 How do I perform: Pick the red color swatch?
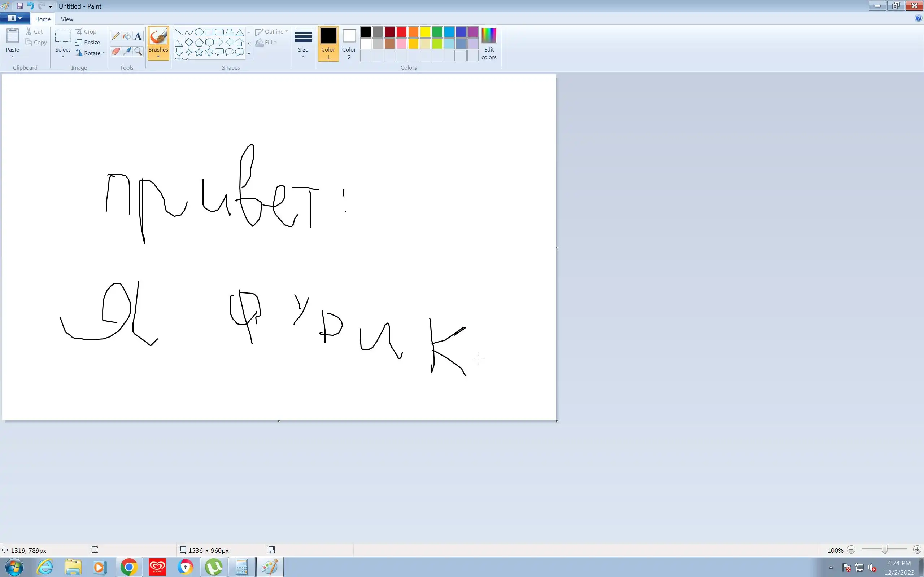pos(401,32)
